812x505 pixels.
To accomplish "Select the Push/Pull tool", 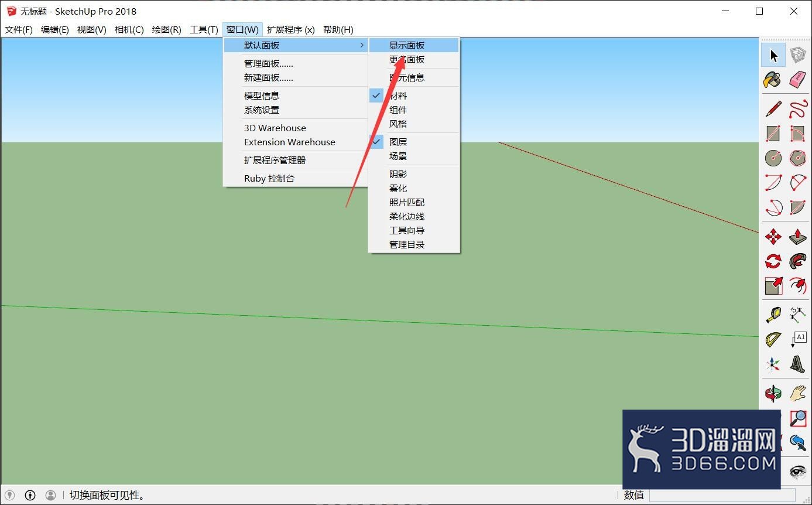I will click(797, 237).
